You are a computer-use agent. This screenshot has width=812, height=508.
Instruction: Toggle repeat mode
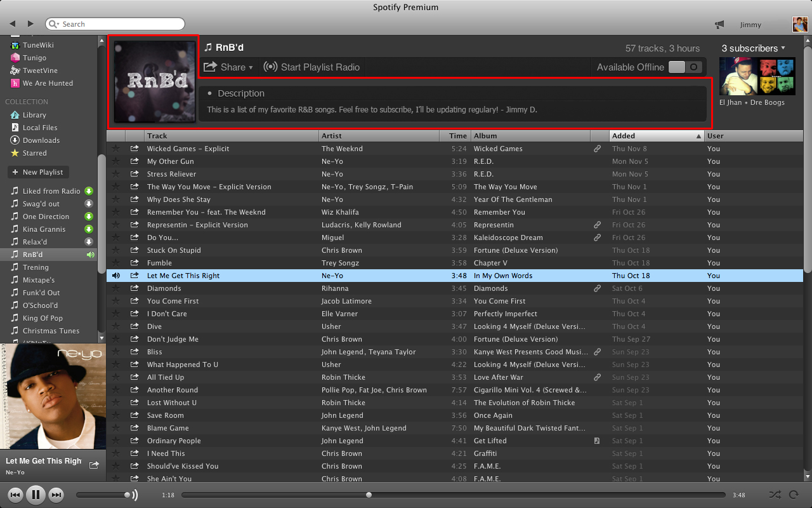click(x=793, y=495)
